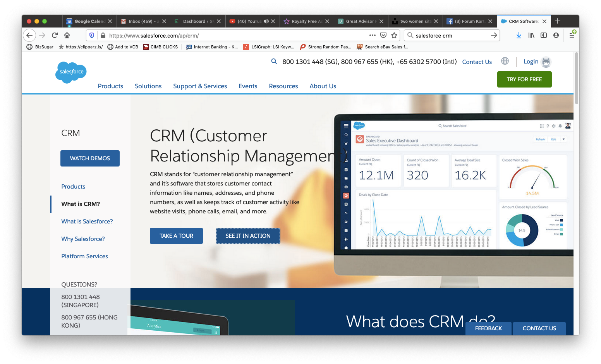Click the SEE IT IN ACTION button

(248, 236)
